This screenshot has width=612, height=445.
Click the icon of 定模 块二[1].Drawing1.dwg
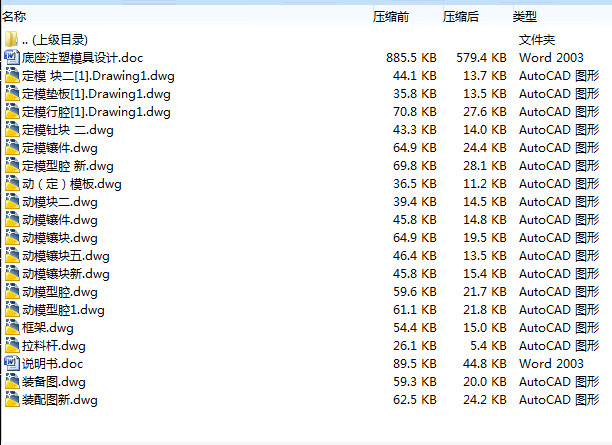12,75
